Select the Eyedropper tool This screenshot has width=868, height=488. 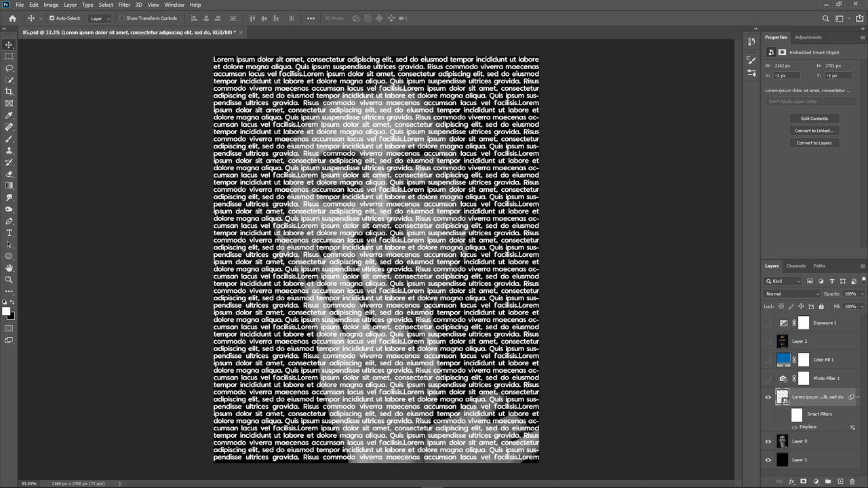9,115
